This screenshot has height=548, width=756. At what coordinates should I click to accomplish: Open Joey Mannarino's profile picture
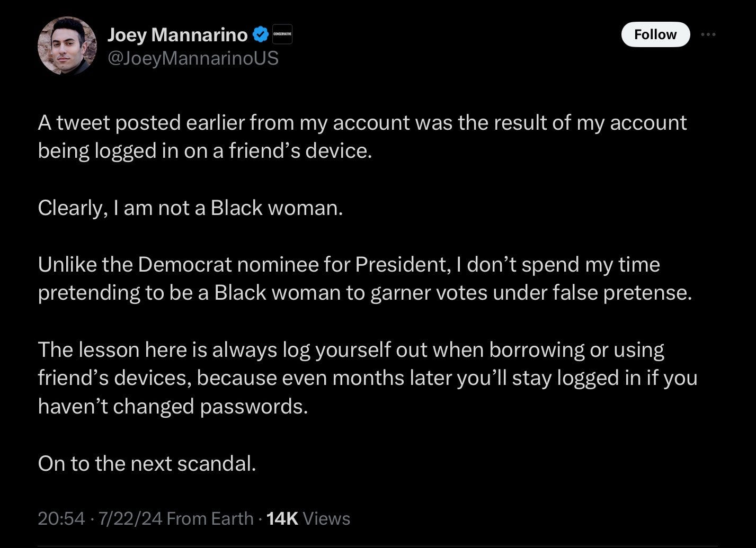tap(67, 46)
